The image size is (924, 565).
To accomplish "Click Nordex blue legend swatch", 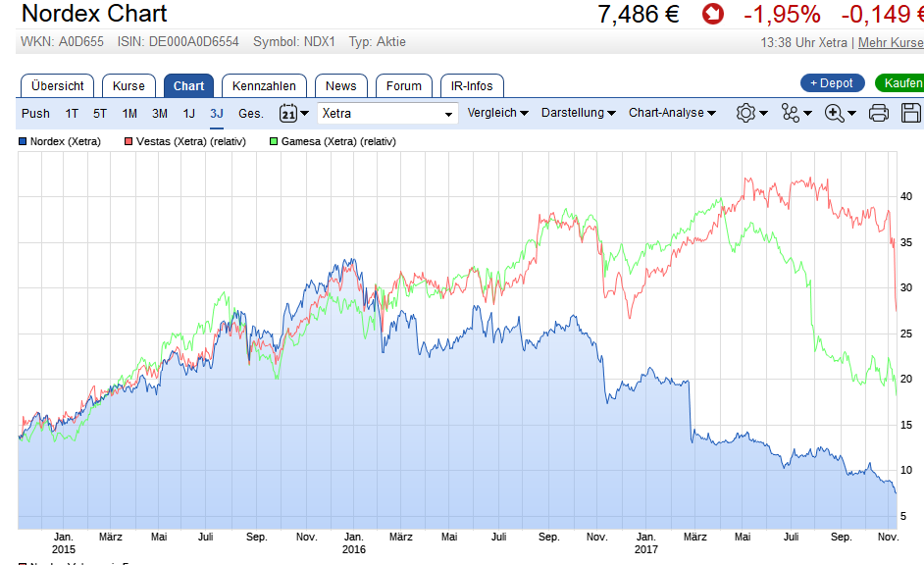I will point(23,141).
